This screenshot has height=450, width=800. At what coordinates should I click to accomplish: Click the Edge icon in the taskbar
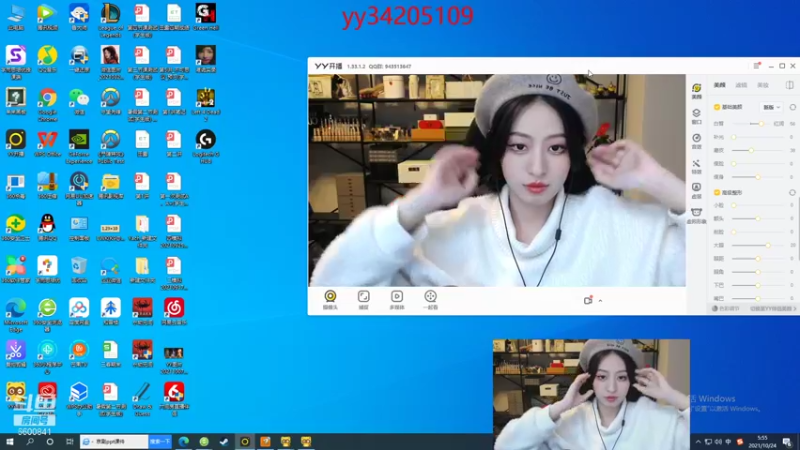(184, 441)
